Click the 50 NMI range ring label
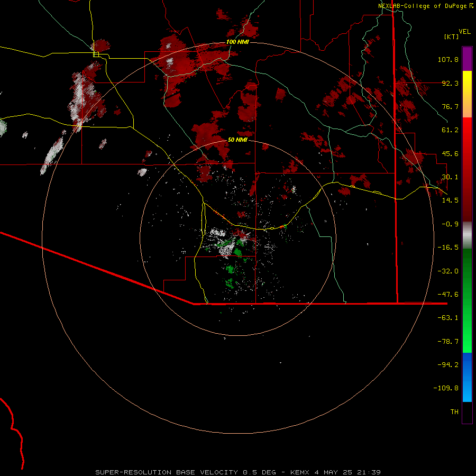Image resolution: width=476 pixels, height=476 pixels. tap(237, 140)
